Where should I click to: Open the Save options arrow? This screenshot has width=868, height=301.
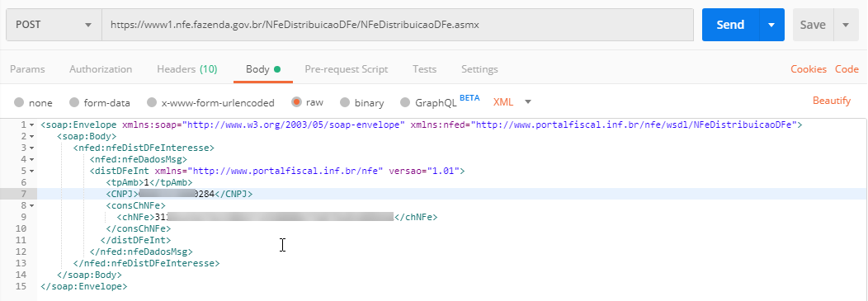pyautogui.click(x=845, y=25)
